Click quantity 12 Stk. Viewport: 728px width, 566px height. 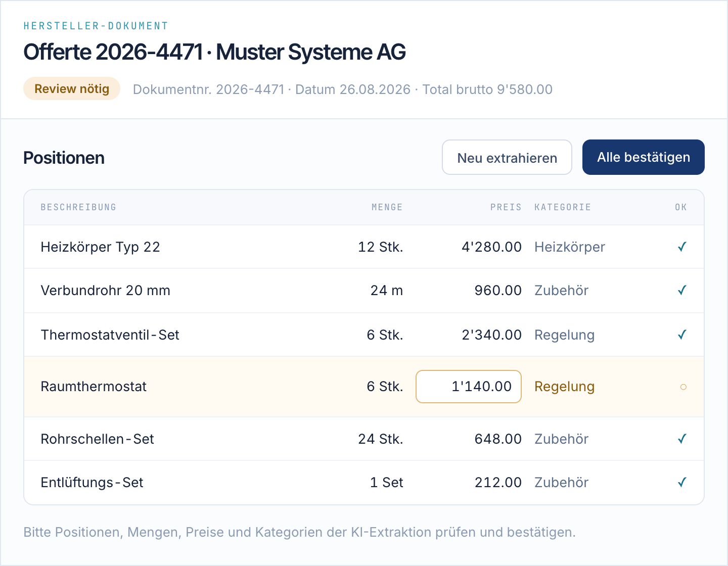pos(381,247)
